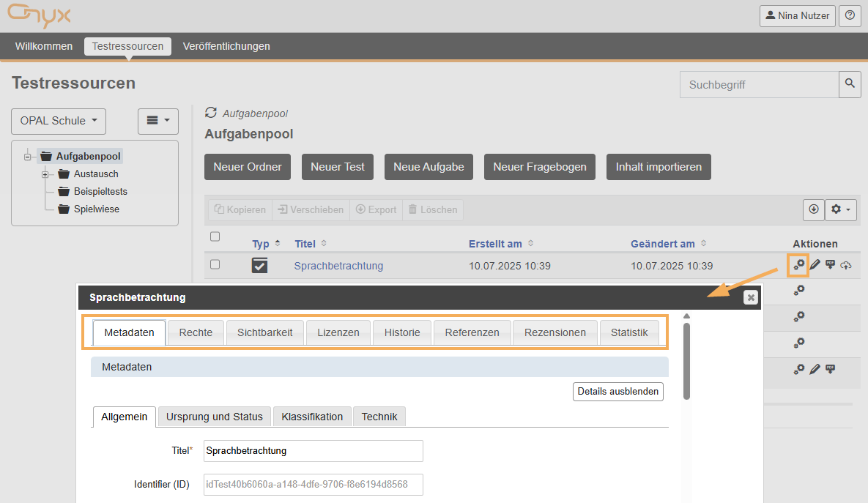Image resolution: width=868 pixels, height=503 pixels.
Task: Open the gear settings dropdown in toolbar
Action: click(840, 209)
